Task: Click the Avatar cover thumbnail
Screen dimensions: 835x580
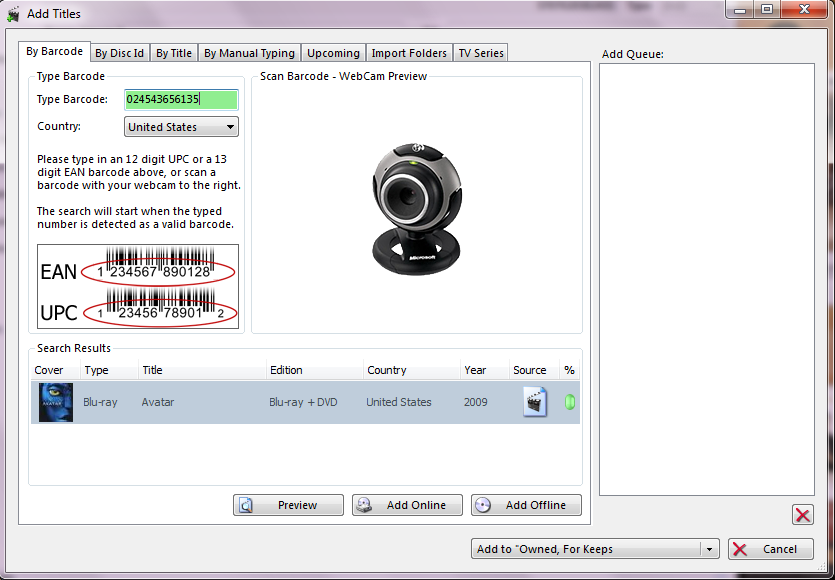Action: 55,402
